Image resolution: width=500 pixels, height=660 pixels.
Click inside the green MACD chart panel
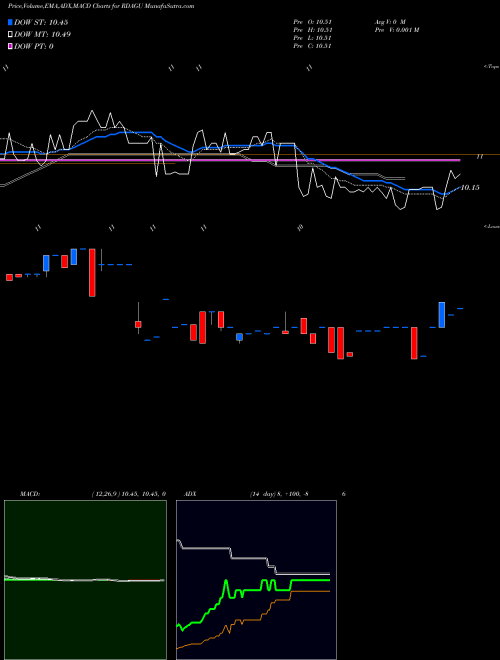pyautogui.click(x=85, y=580)
